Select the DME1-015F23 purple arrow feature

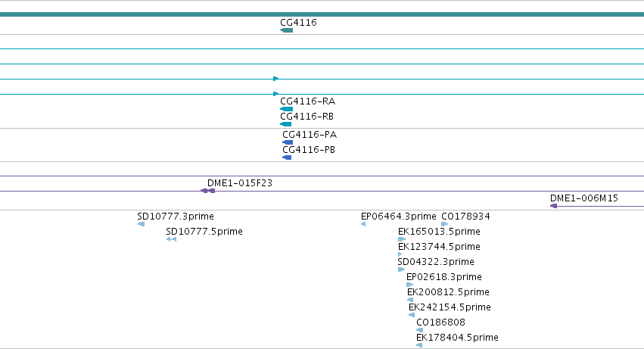[207, 191]
